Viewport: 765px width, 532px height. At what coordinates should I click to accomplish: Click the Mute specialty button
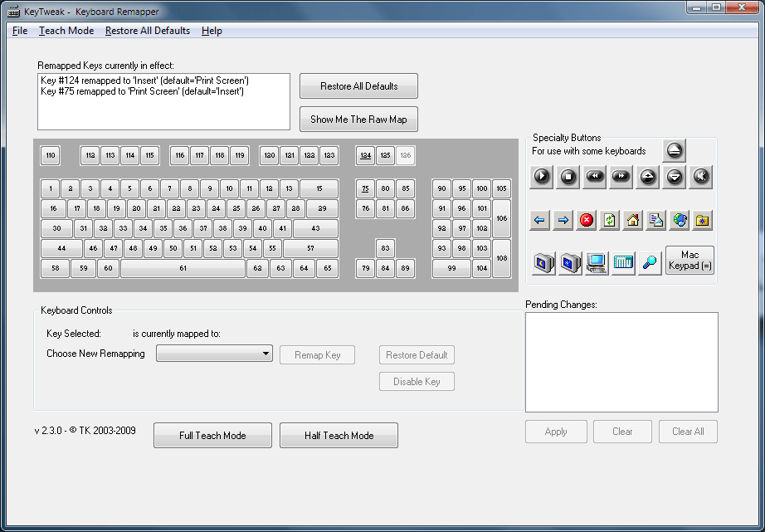click(x=701, y=177)
